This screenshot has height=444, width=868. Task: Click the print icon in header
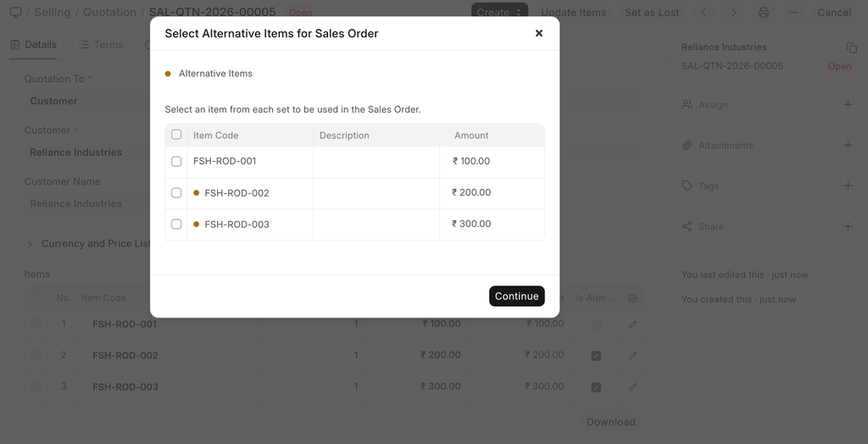click(764, 13)
